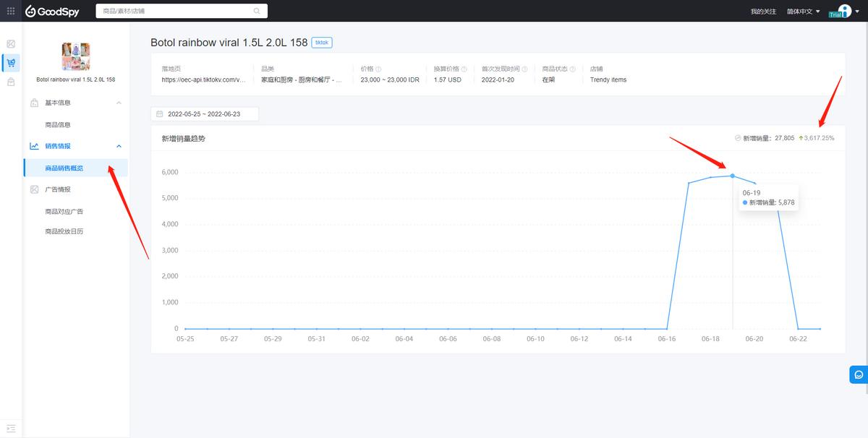The width and height of the screenshot is (868, 438).
Task: Click the Botol rainbow viral page title
Action: [229, 43]
